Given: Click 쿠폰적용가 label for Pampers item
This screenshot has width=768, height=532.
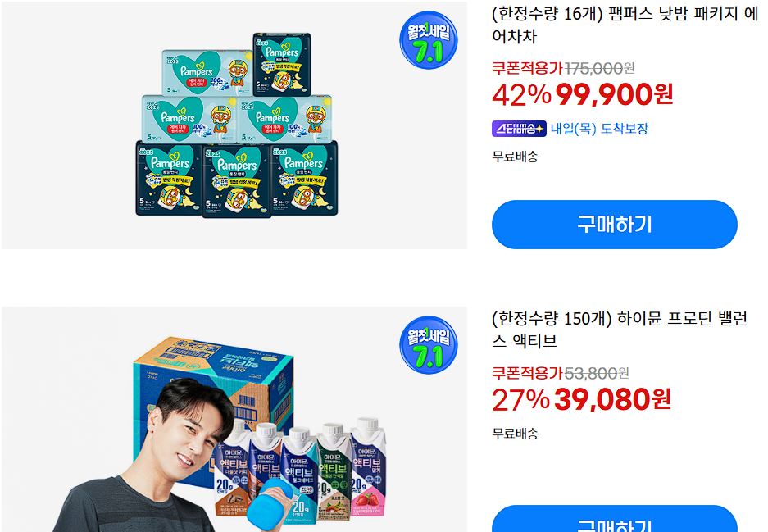Looking at the screenshot, I should point(528,68).
